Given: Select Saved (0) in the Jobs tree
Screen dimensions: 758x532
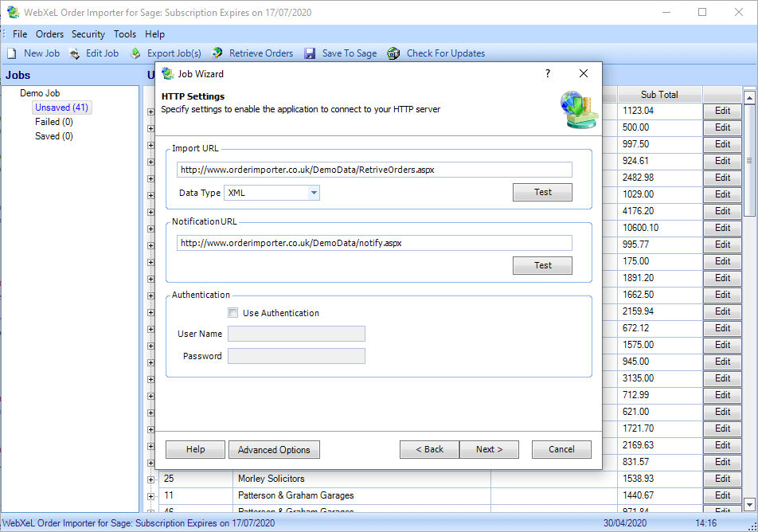Looking at the screenshot, I should (x=53, y=136).
